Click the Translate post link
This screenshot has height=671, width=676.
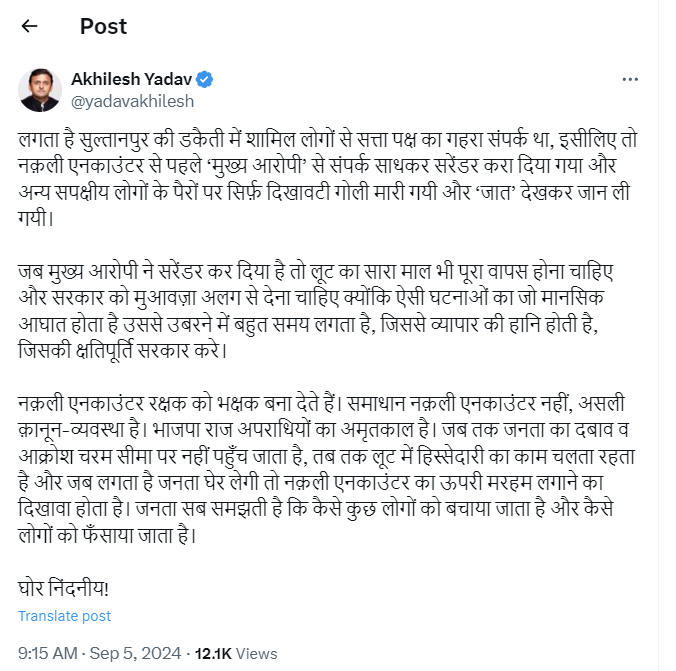(x=65, y=616)
